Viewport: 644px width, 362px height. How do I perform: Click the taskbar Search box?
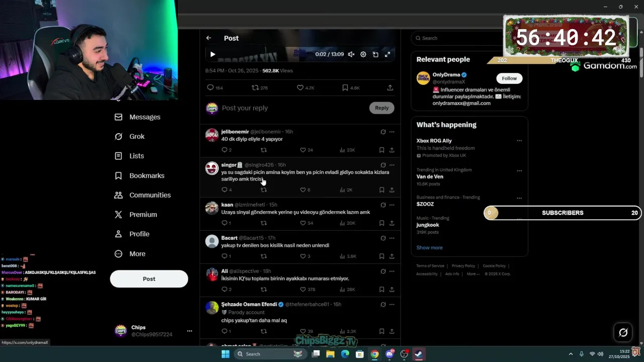click(x=270, y=354)
